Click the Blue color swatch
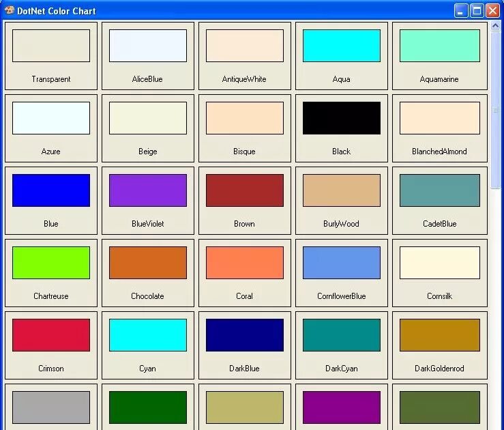 51,190
